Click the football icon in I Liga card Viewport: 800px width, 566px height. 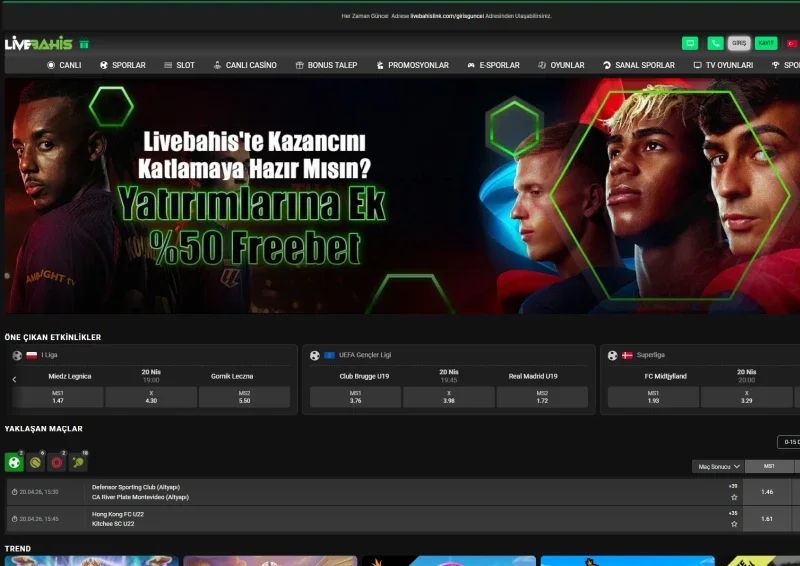(x=17, y=355)
